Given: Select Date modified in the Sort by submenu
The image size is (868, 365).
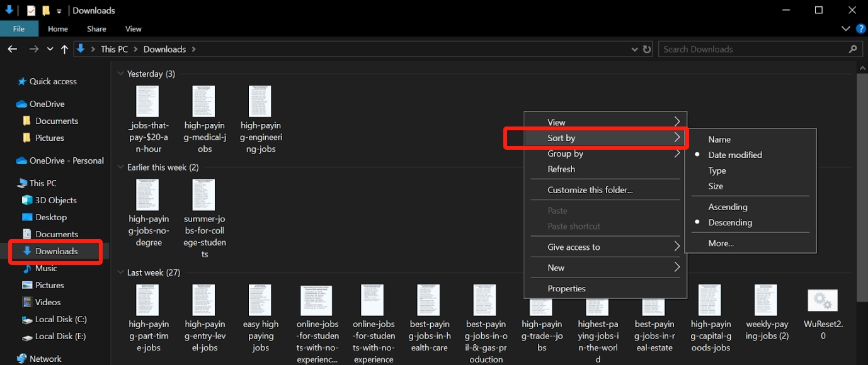Looking at the screenshot, I should tap(735, 154).
